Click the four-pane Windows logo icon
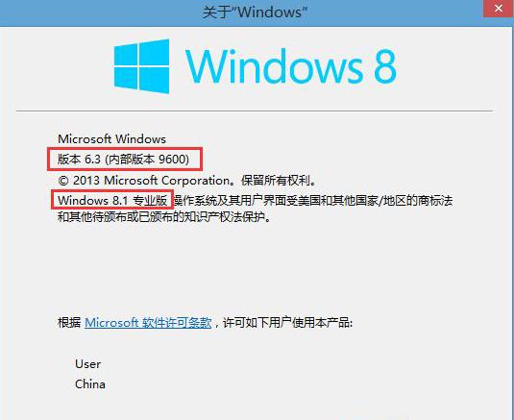514x420 pixels. pyautogui.click(x=141, y=66)
